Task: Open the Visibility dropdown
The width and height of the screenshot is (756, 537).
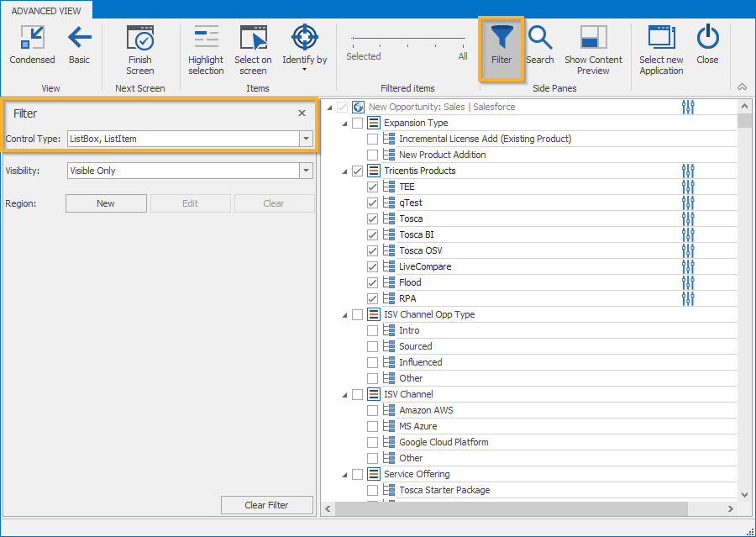Action: point(306,171)
